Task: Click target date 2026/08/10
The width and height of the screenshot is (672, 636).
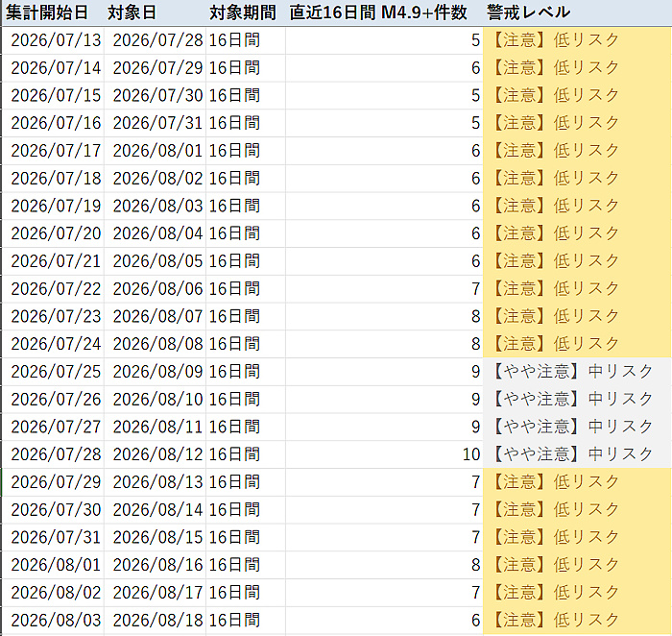Action: [155, 399]
